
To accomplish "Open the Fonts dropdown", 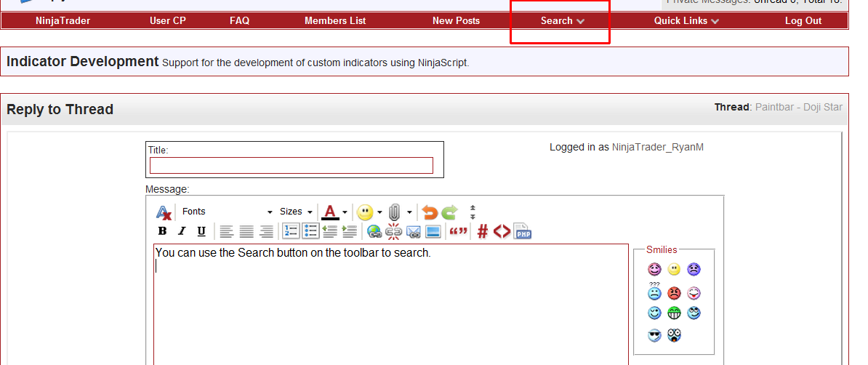I will coord(227,212).
